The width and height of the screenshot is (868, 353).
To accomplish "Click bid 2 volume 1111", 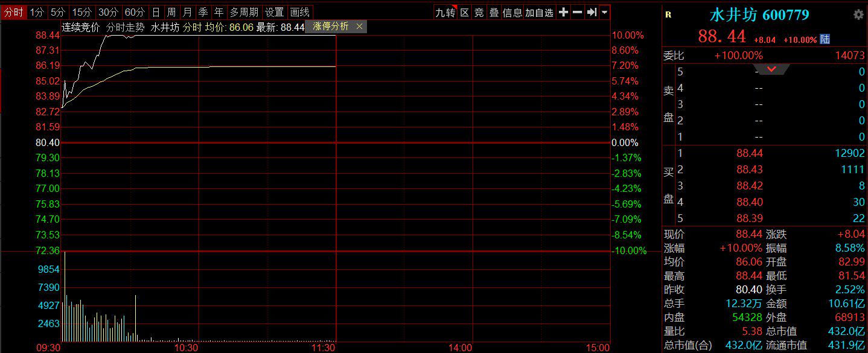I will [853, 170].
